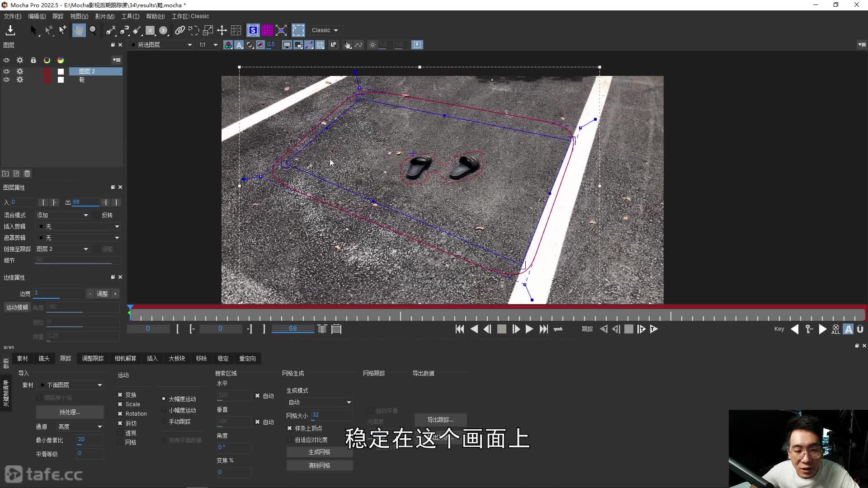Select the scale tool
Viewport: 868px width, 488px height.
(208, 30)
